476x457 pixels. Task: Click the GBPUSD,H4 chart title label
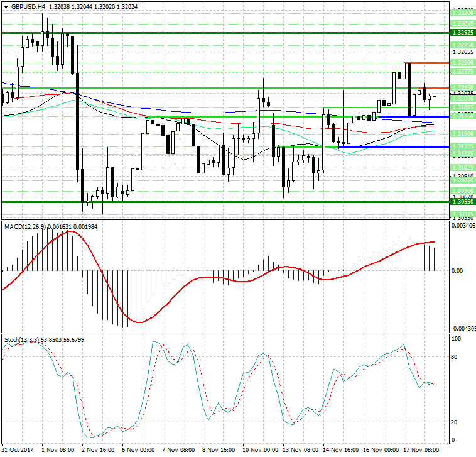[27, 6]
